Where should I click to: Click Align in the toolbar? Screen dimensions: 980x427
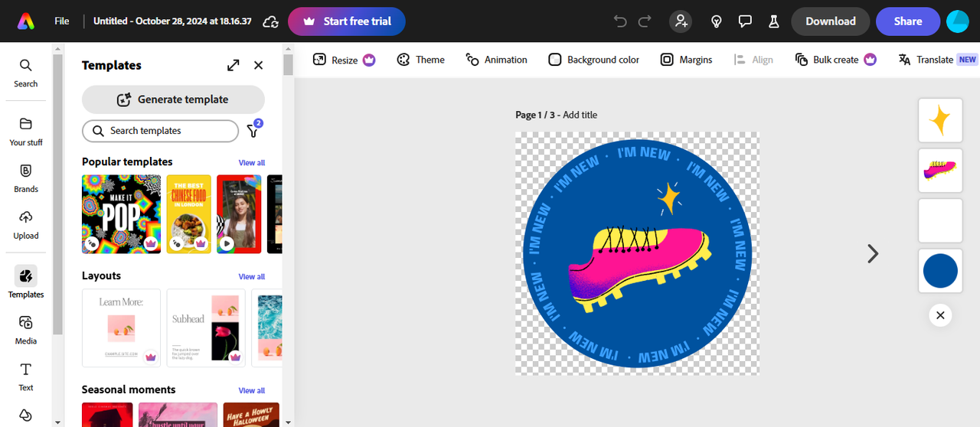753,60
